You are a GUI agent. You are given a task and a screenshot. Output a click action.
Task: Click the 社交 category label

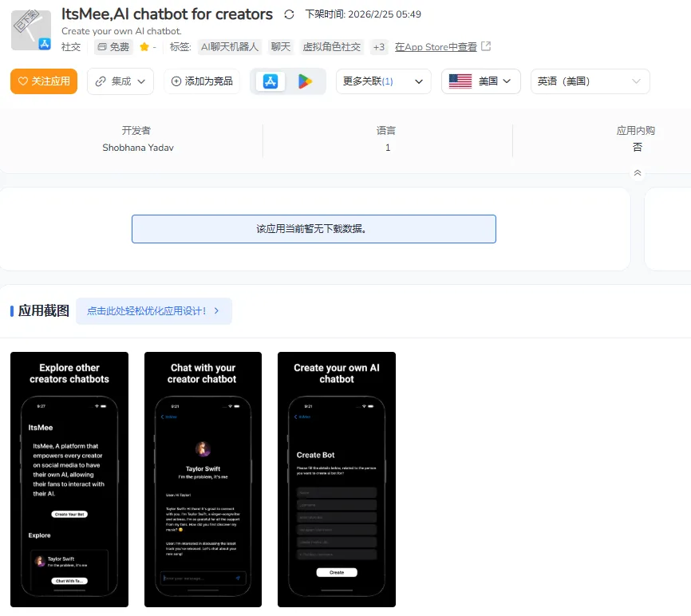click(71, 47)
